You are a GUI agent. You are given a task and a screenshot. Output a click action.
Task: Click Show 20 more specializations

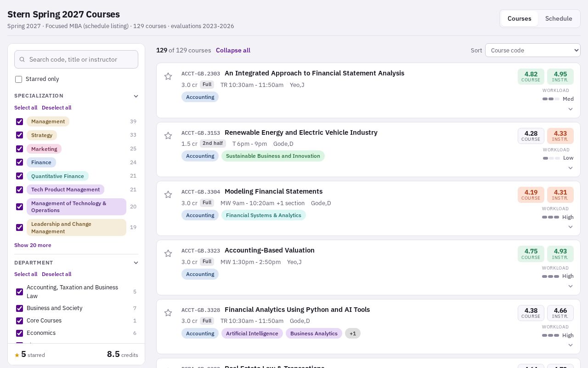tap(33, 245)
